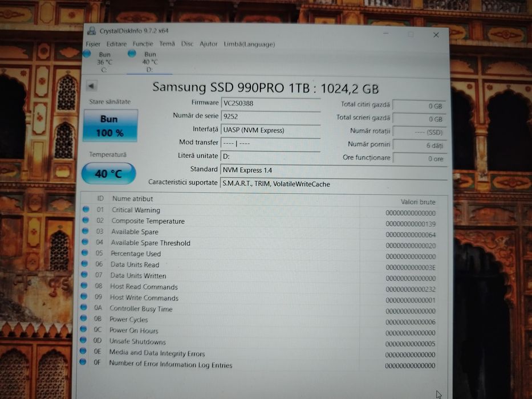Click status dot for Critical Warning
532x399 pixels.
pos(86,209)
